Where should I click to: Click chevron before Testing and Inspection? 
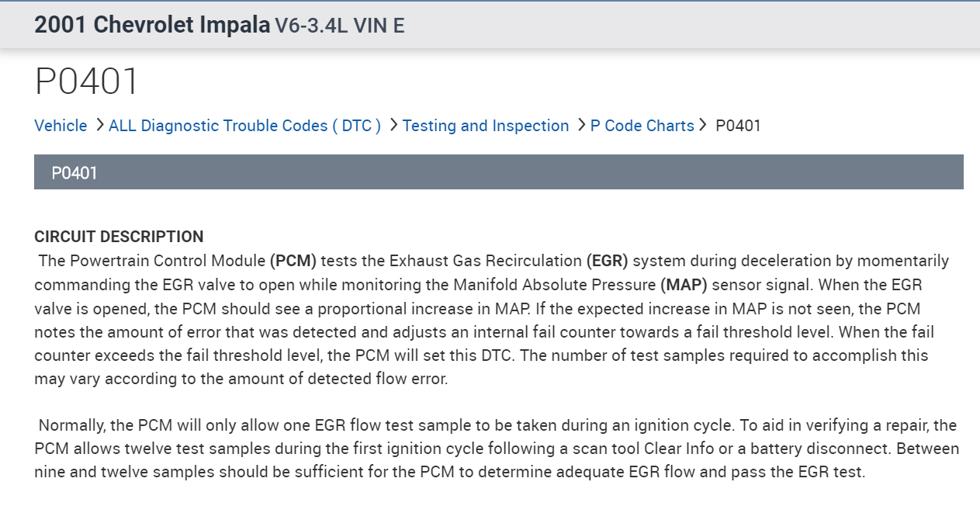tap(393, 125)
